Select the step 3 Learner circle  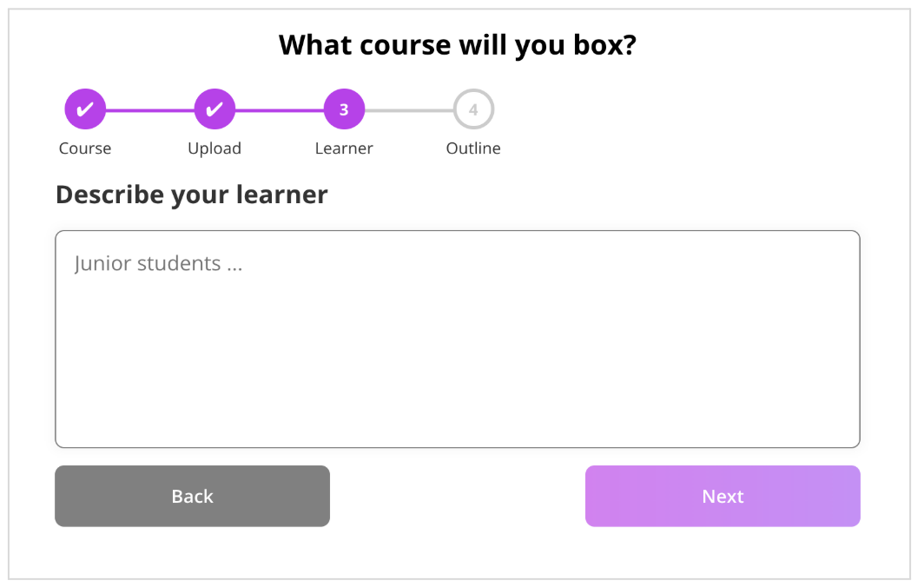344,109
